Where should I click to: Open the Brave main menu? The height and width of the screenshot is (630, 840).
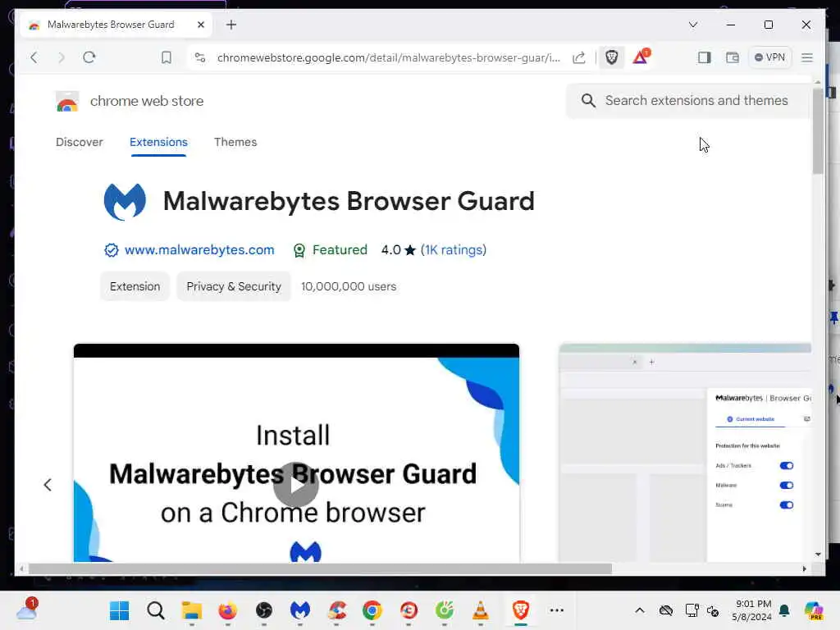click(807, 57)
